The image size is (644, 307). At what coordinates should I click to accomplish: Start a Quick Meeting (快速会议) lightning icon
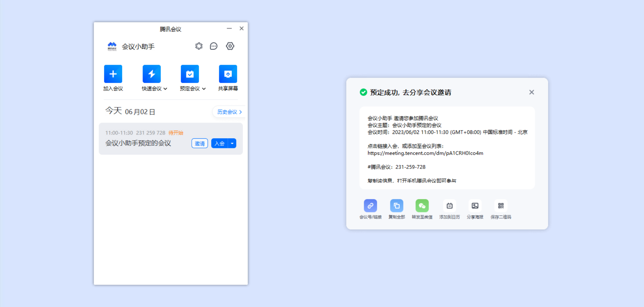click(x=151, y=74)
